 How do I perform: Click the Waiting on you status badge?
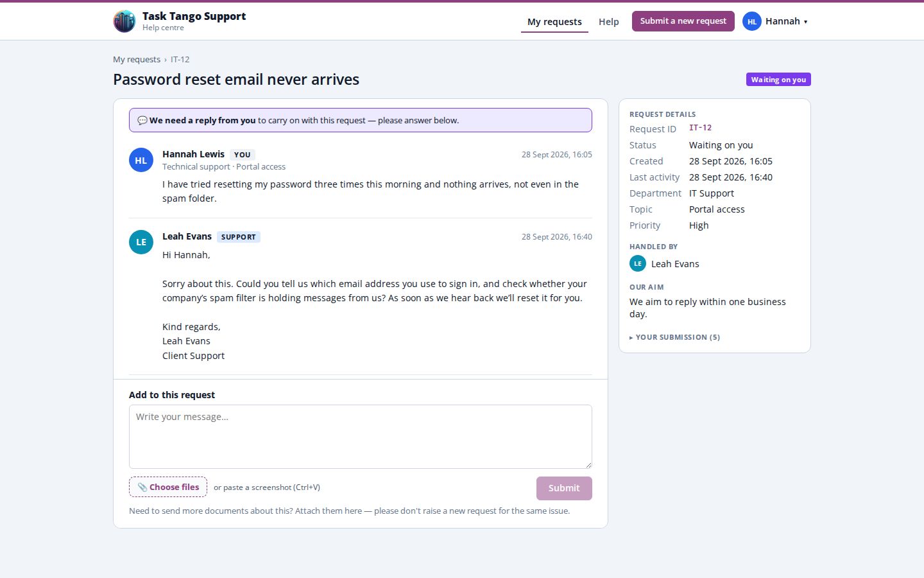point(778,80)
